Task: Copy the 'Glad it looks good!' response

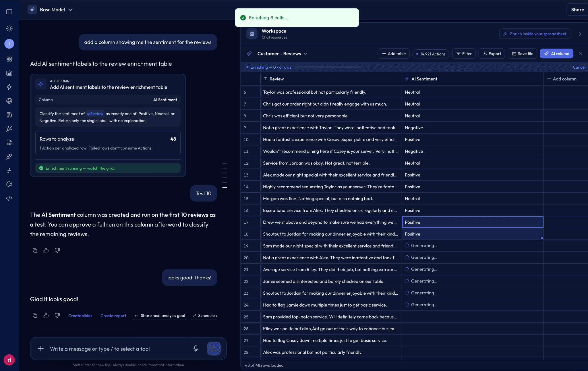Action: 35,316
